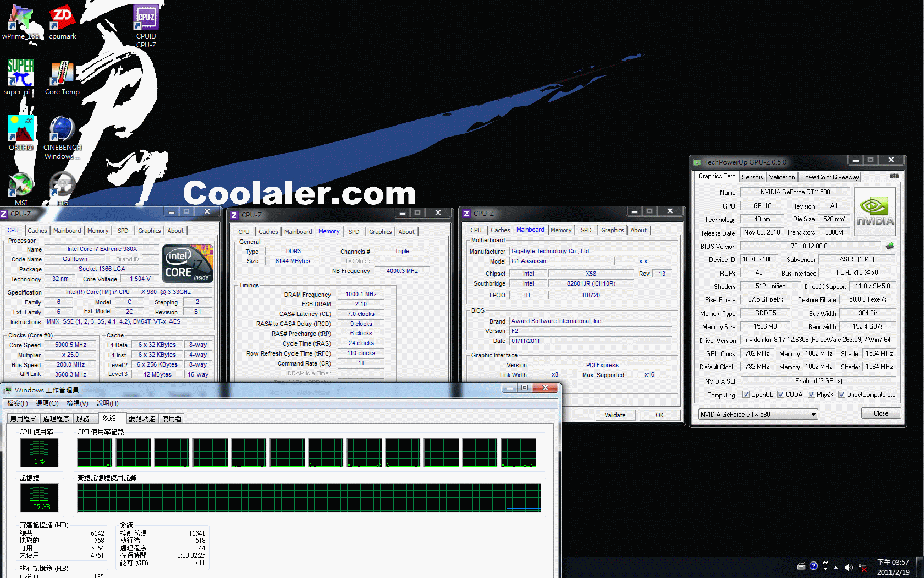The height and width of the screenshot is (578, 924).
Task: Click the Core Speed value 5000.5 MHz
Action: (x=71, y=345)
